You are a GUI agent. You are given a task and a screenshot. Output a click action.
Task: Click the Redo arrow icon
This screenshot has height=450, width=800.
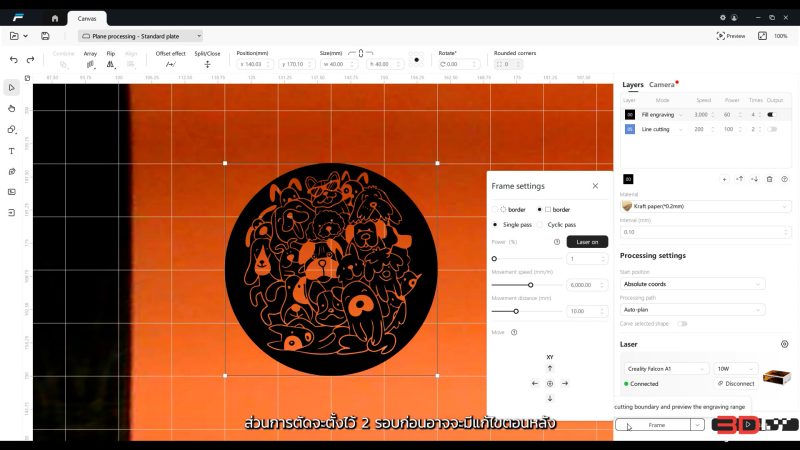pyautogui.click(x=31, y=60)
